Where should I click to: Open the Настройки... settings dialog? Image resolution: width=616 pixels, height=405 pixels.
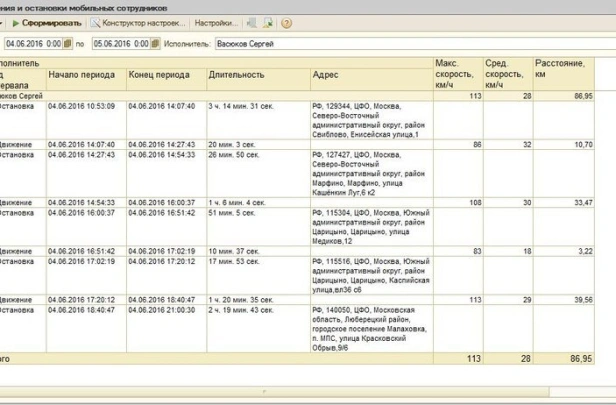[216, 22]
